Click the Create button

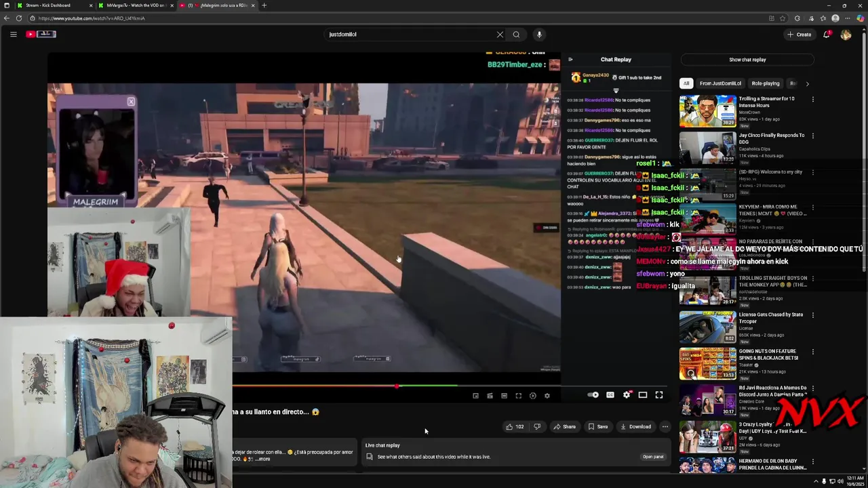click(x=799, y=35)
